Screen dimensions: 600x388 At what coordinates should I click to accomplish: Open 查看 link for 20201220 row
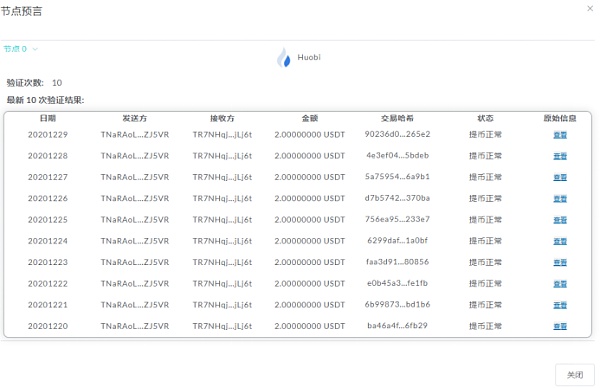(x=560, y=326)
